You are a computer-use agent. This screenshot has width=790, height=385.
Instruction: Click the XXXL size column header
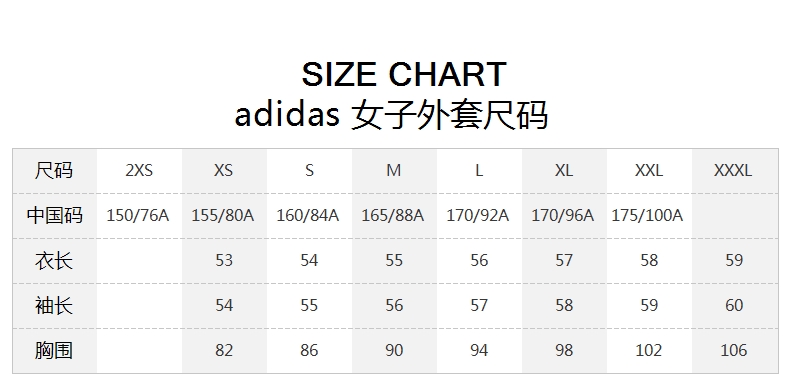[x=733, y=171]
